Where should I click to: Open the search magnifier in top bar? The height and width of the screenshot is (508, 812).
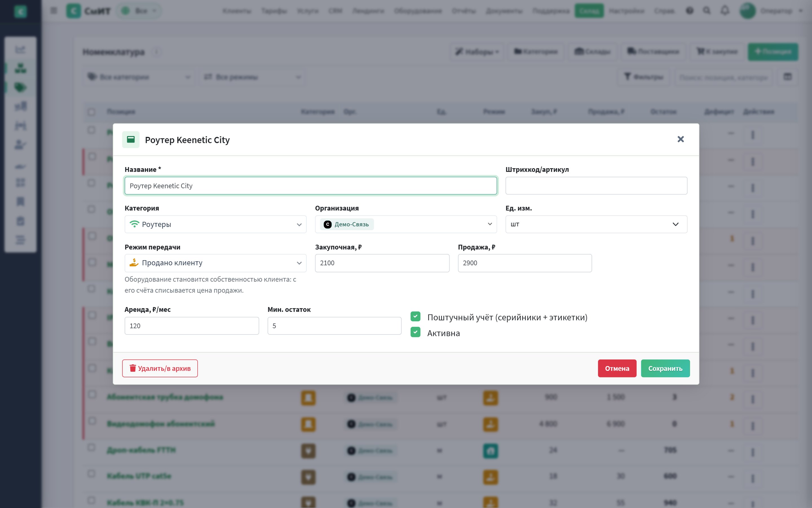point(707,11)
